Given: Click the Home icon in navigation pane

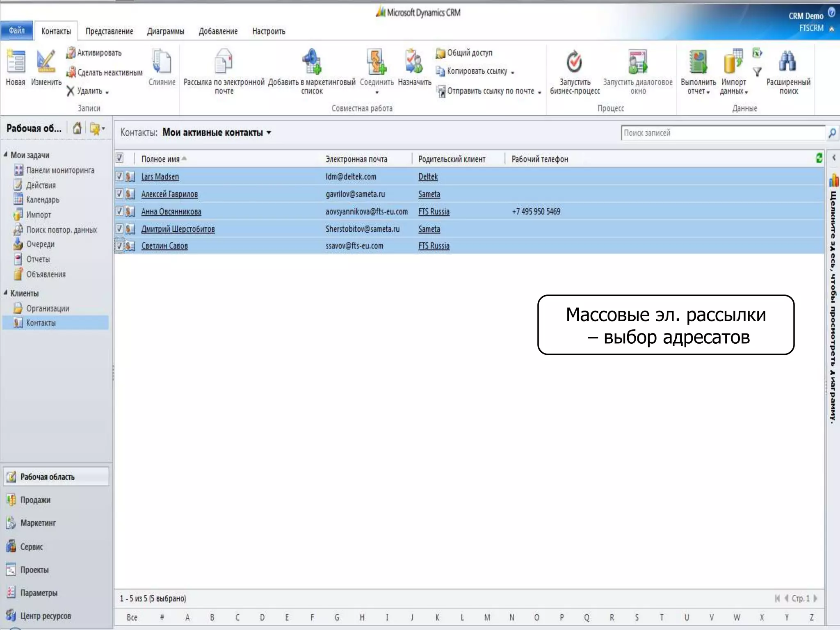Looking at the screenshot, I should (x=77, y=129).
